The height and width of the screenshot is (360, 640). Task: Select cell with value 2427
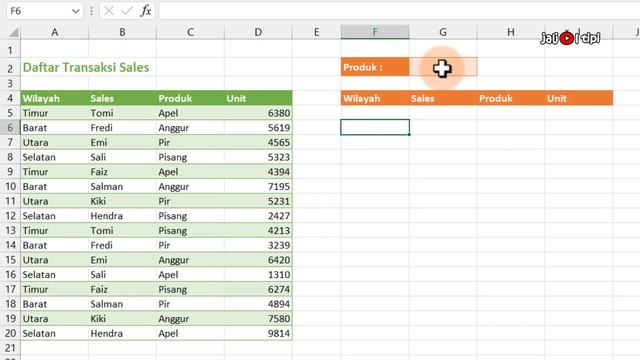tap(258, 216)
